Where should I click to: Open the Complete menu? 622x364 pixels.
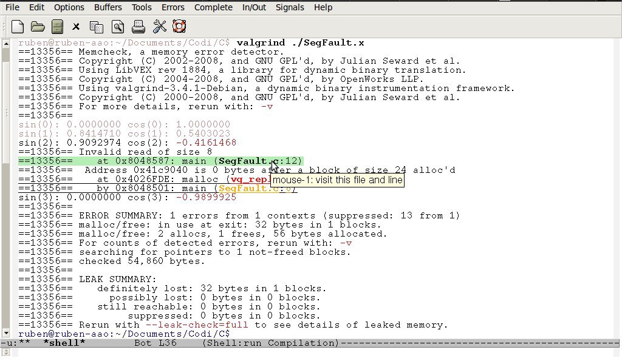213,7
